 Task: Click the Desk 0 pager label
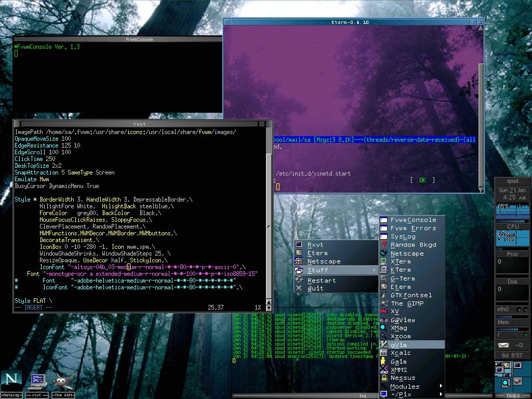[513, 395]
